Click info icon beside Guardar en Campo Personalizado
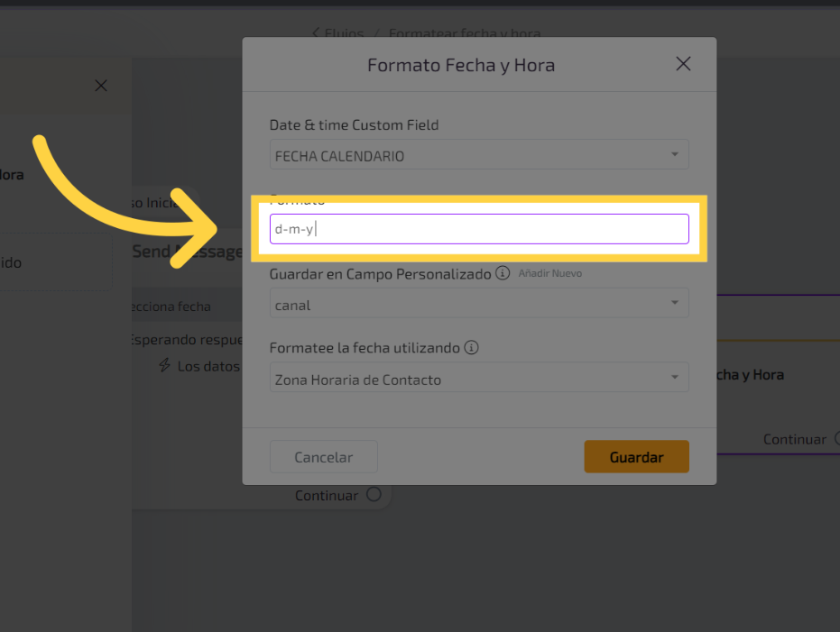The height and width of the screenshot is (632, 840). click(503, 273)
